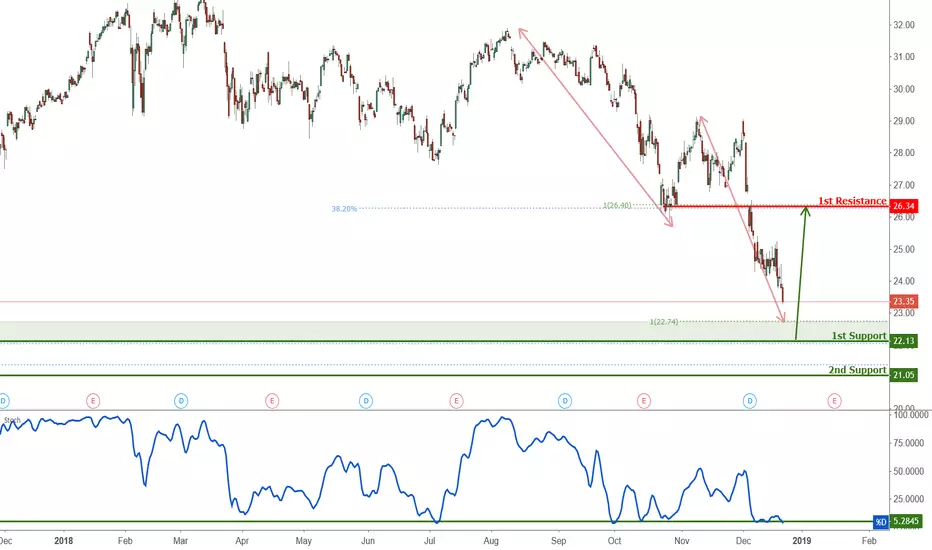Screen dimensions: 932x550
Task: Show the earnings marker in mid-October 2018
Action: click(644, 401)
